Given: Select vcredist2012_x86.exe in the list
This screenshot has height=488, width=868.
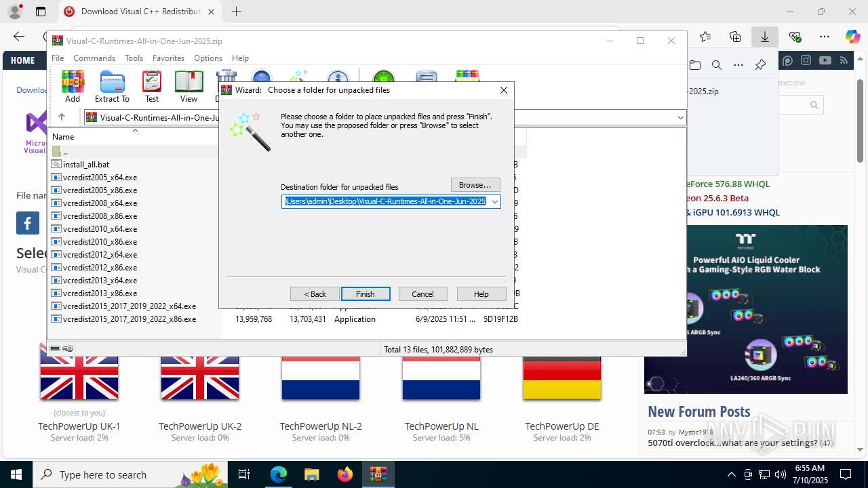Looking at the screenshot, I should [x=100, y=268].
